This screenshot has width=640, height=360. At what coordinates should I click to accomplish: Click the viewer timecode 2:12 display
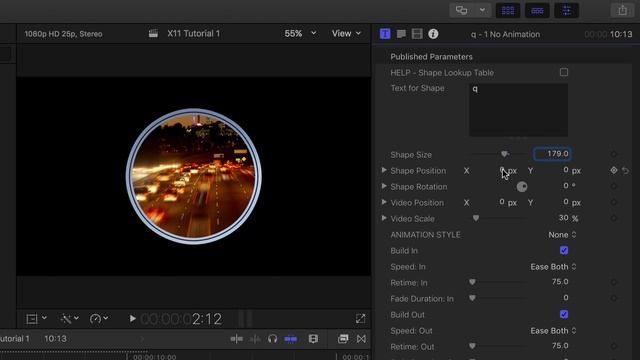coord(181,319)
